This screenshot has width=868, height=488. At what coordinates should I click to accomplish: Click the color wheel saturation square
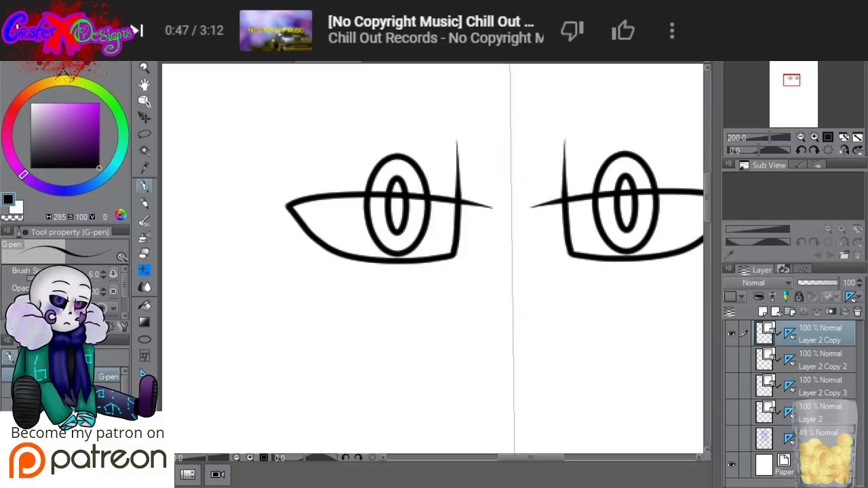65,136
